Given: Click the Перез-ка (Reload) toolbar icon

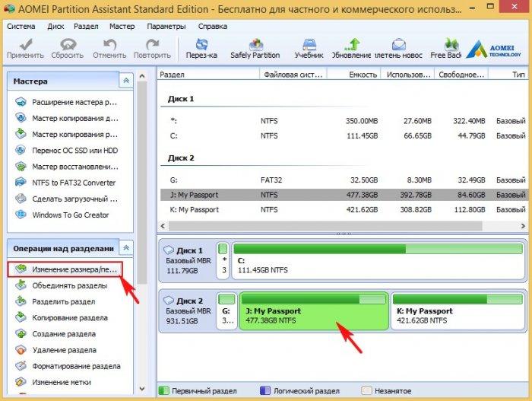Looking at the screenshot, I should (201, 49).
